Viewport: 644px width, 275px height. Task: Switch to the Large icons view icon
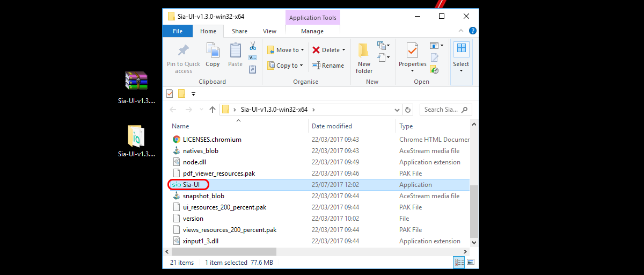point(471,263)
